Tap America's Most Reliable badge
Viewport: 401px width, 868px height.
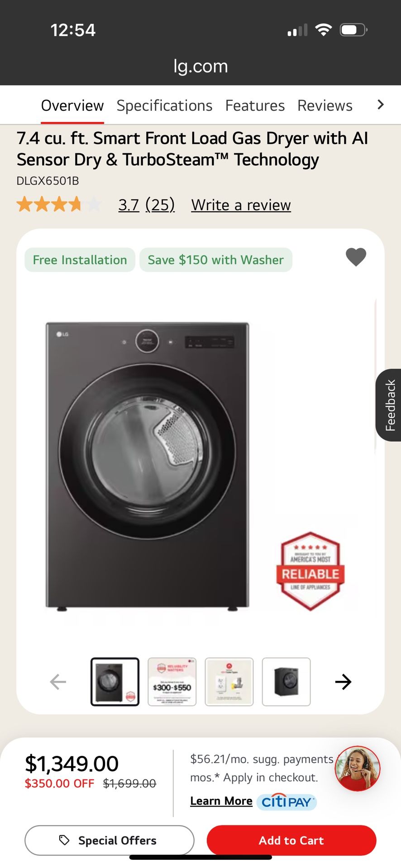click(310, 571)
